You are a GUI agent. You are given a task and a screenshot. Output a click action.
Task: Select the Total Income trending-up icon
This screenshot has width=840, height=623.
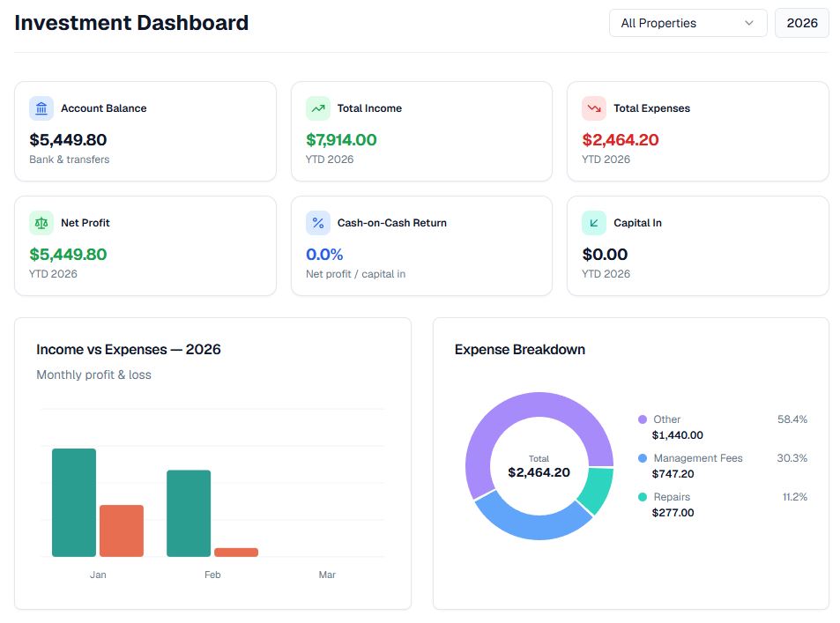316,108
